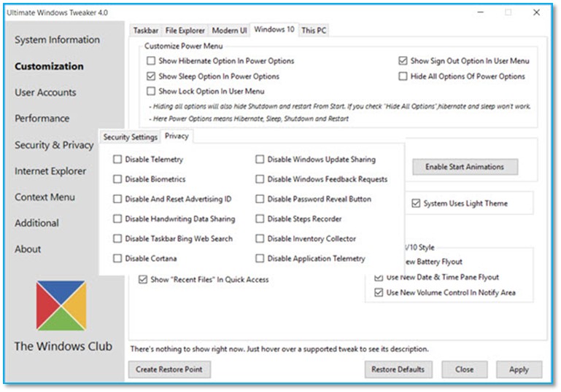This screenshot has height=392, width=561.
Task: Go to System Information in sidebar
Action: point(57,39)
